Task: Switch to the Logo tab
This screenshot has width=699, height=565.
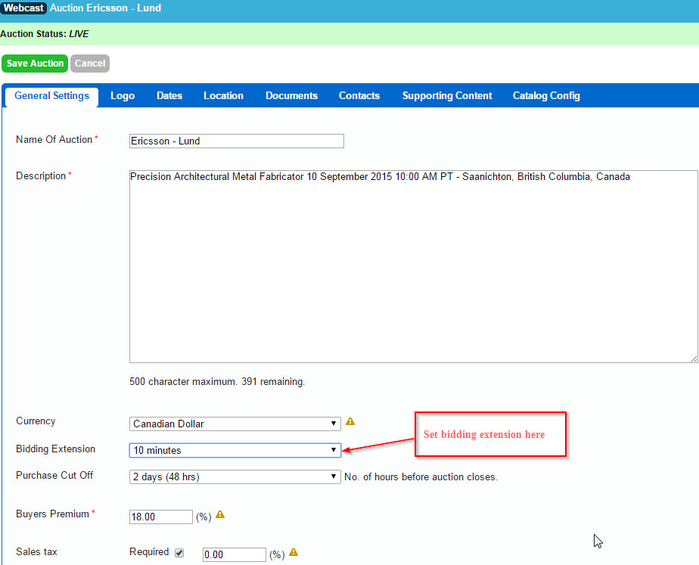Action: point(122,96)
